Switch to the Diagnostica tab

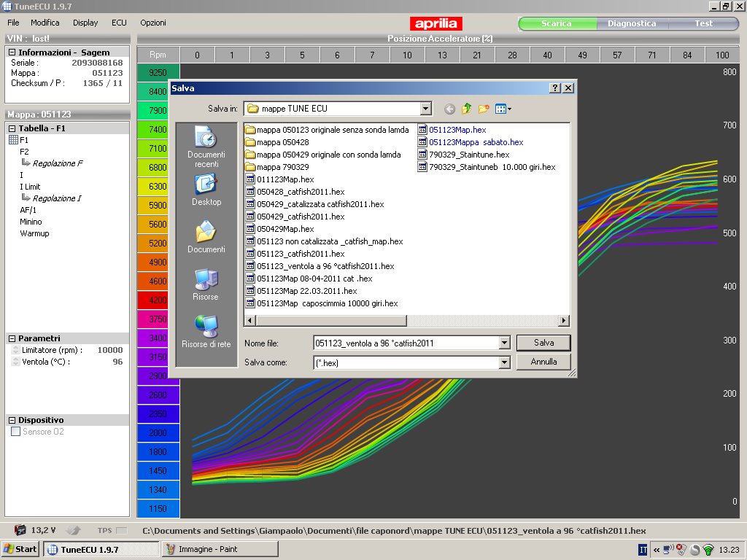[632, 23]
